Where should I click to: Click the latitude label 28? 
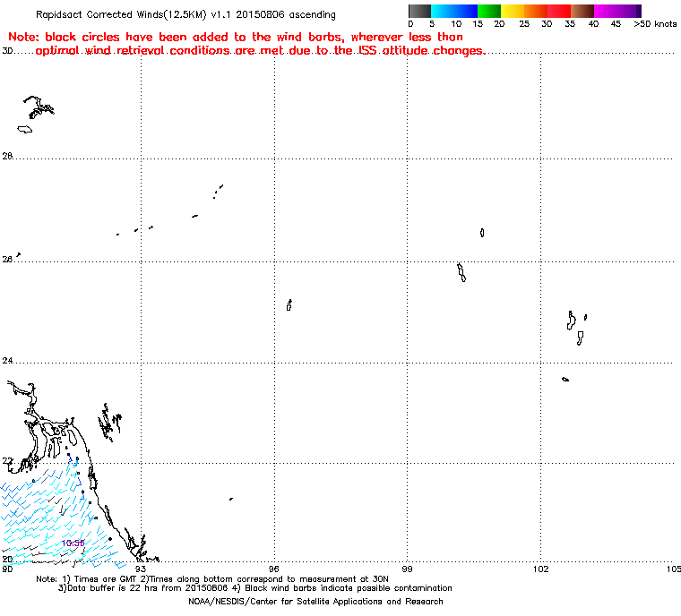(x=7, y=156)
